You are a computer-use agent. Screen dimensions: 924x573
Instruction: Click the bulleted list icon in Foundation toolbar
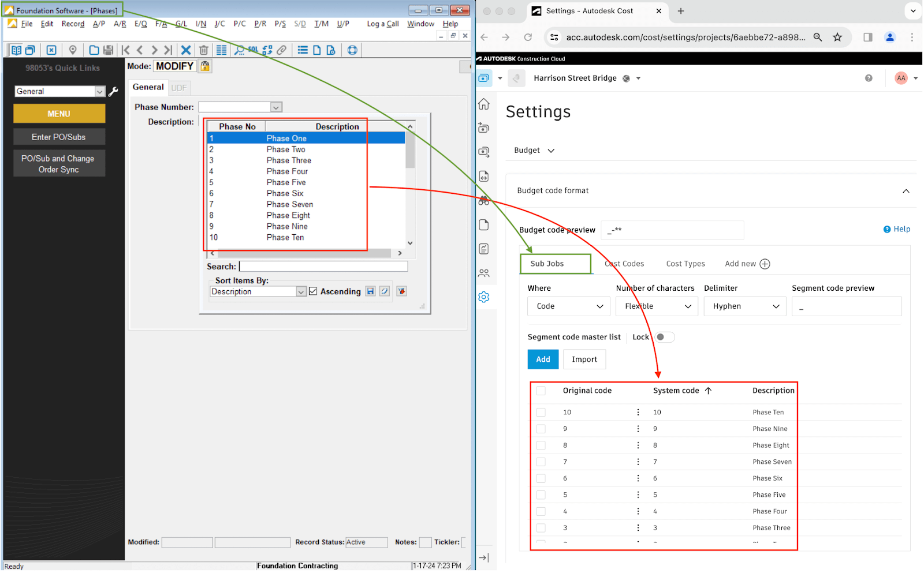[x=303, y=50]
